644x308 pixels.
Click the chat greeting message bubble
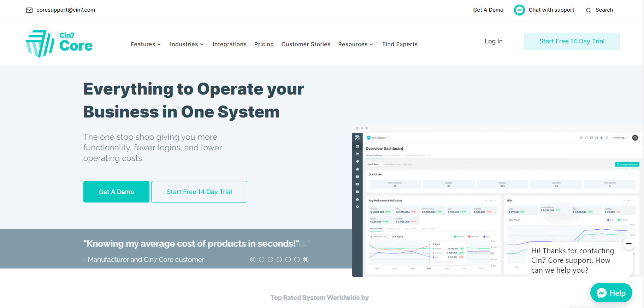579,260
